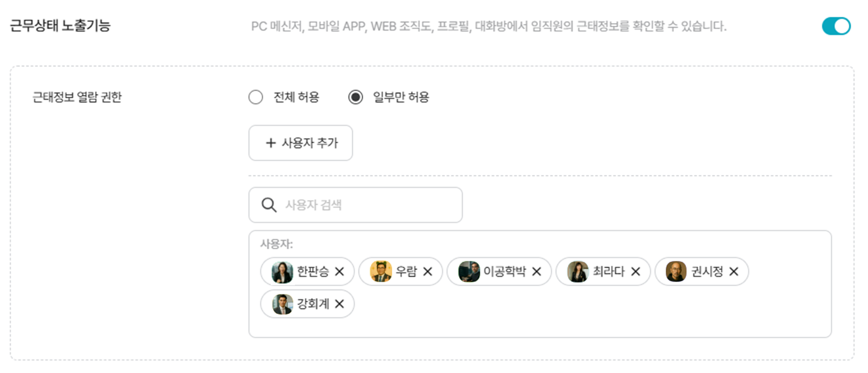The image size is (868, 373).
Task: Click the plus icon on 사용자 추가
Action: pyautogui.click(x=270, y=143)
